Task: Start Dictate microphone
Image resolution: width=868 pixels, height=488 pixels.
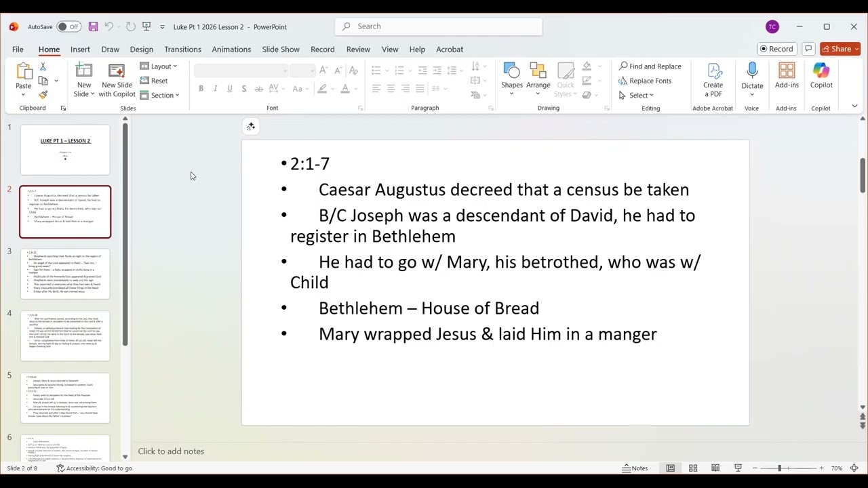Action: click(752, 70)
